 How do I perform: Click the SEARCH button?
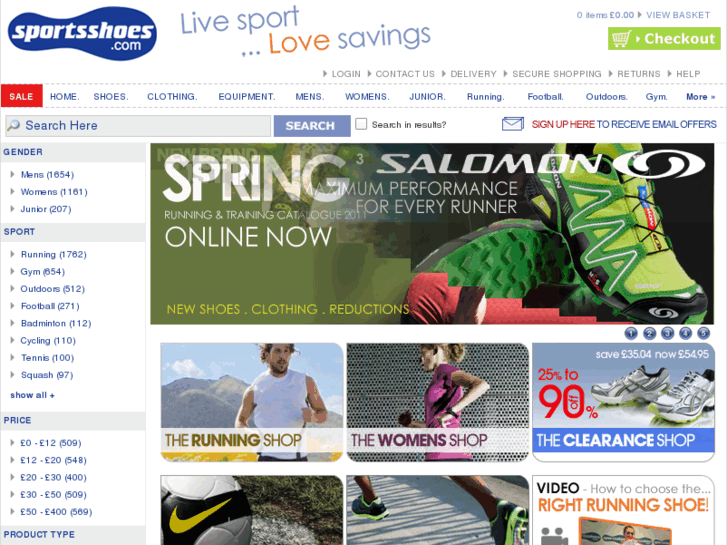312,126
